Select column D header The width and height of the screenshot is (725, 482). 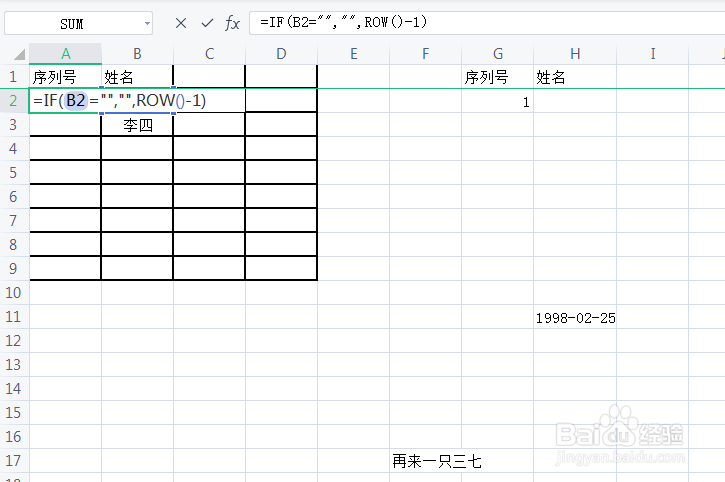(x=281, y=54)
